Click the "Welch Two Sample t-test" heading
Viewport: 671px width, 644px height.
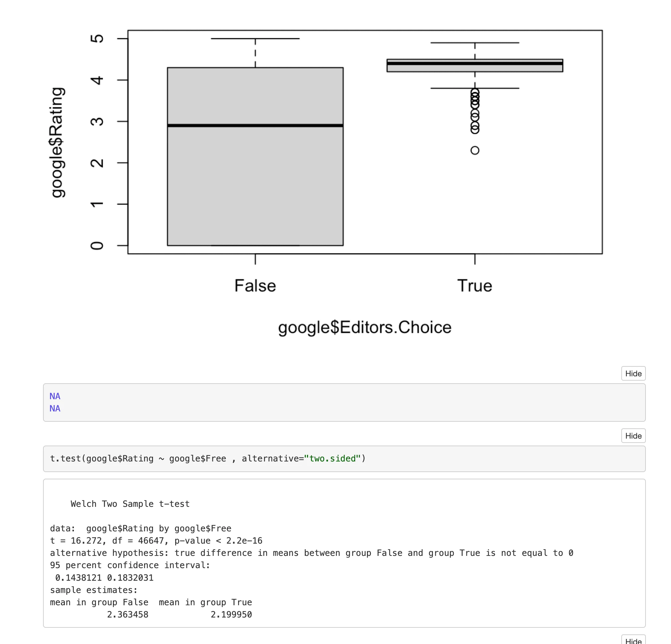[x=130, y=504]
